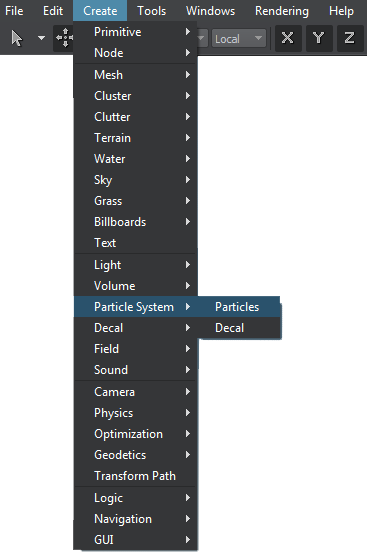Open the Tools menu

(152, 11)
